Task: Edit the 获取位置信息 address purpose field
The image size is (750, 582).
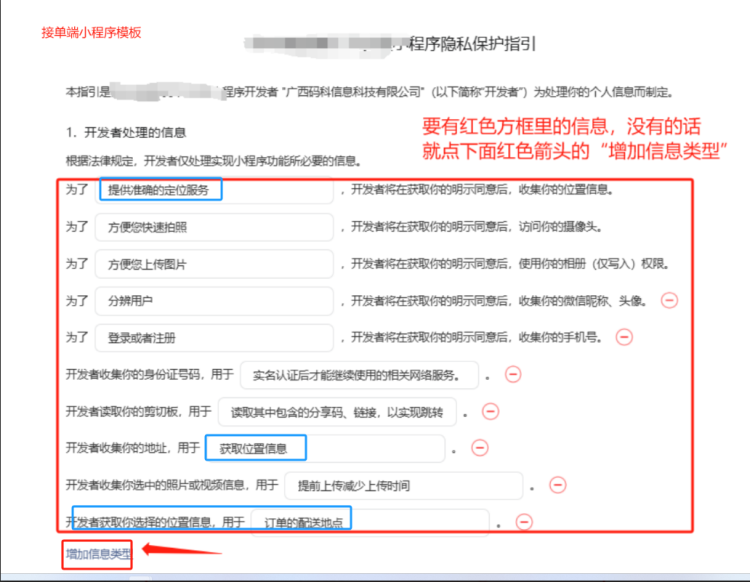Action: coord(325,448)
